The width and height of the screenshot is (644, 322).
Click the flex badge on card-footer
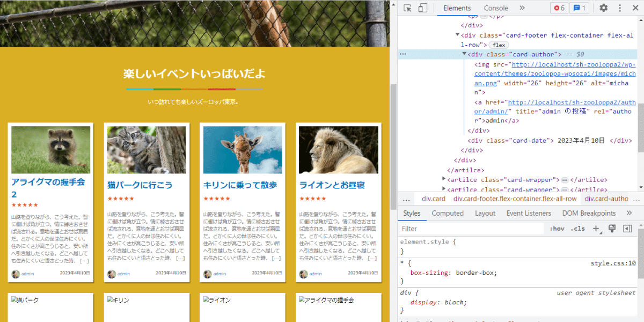499,45
